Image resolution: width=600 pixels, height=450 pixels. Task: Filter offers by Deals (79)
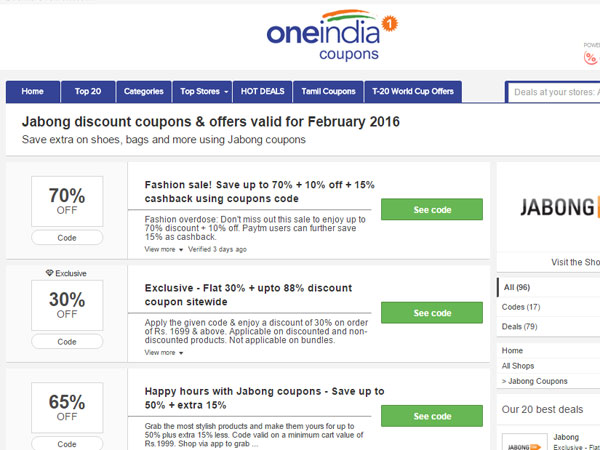point(520,326)
